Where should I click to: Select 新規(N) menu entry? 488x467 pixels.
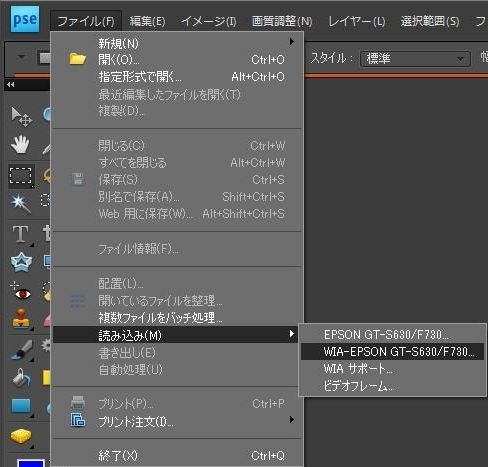[177, 43]
